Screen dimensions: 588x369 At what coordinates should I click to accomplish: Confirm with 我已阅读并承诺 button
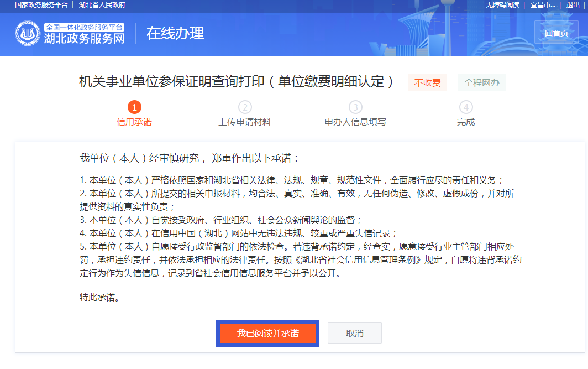pos(267,333)
